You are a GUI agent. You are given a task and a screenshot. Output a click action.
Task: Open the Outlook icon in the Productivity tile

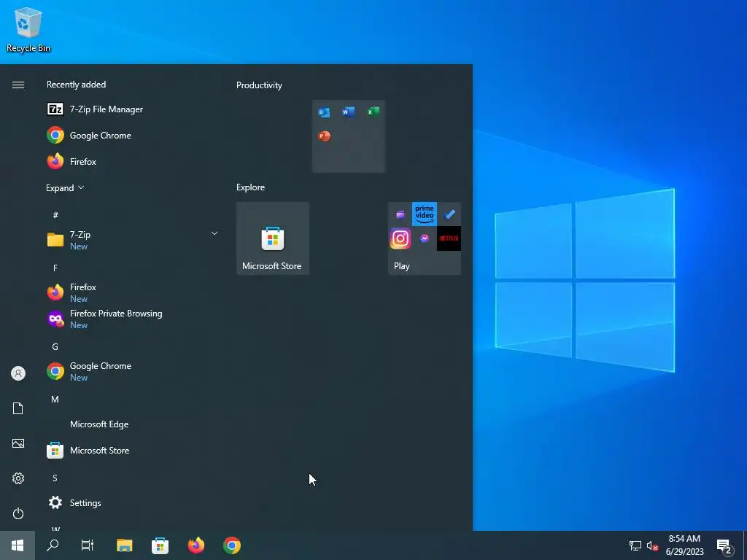tap(324, 112)
